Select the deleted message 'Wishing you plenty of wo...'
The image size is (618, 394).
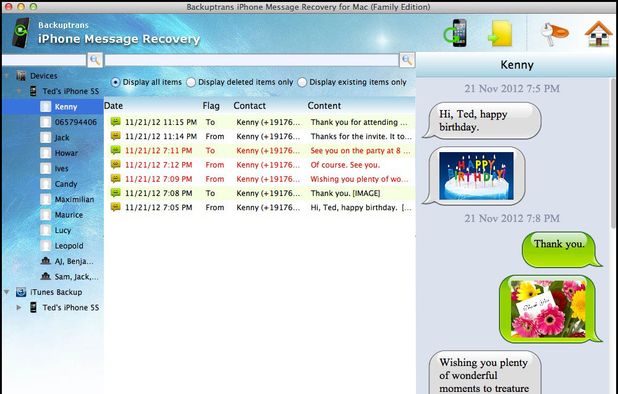359,179
